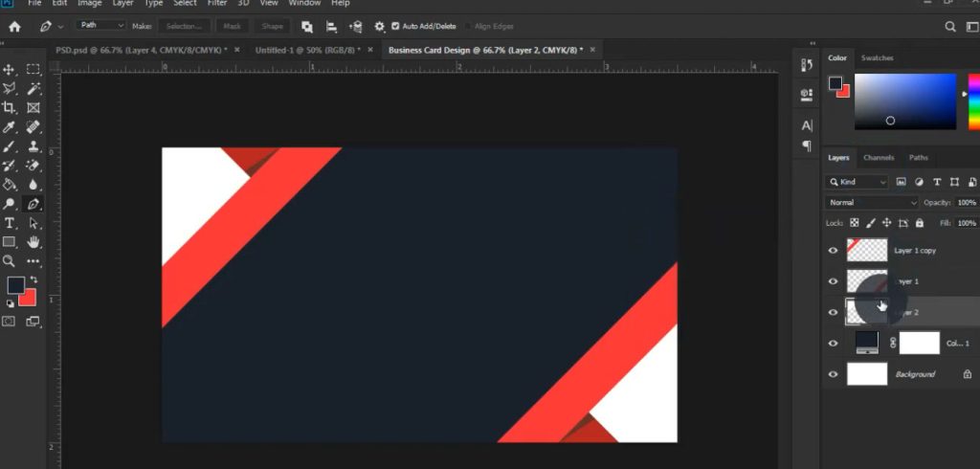The width and height of the screenshot is (980, 469).
Task: Open the Window menu
Action: (x=303, y=3)
